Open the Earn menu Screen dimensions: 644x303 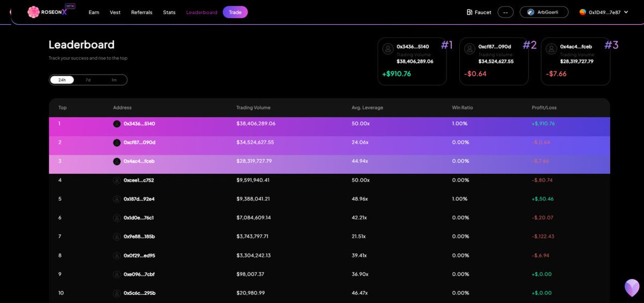(x=94, y=12)
